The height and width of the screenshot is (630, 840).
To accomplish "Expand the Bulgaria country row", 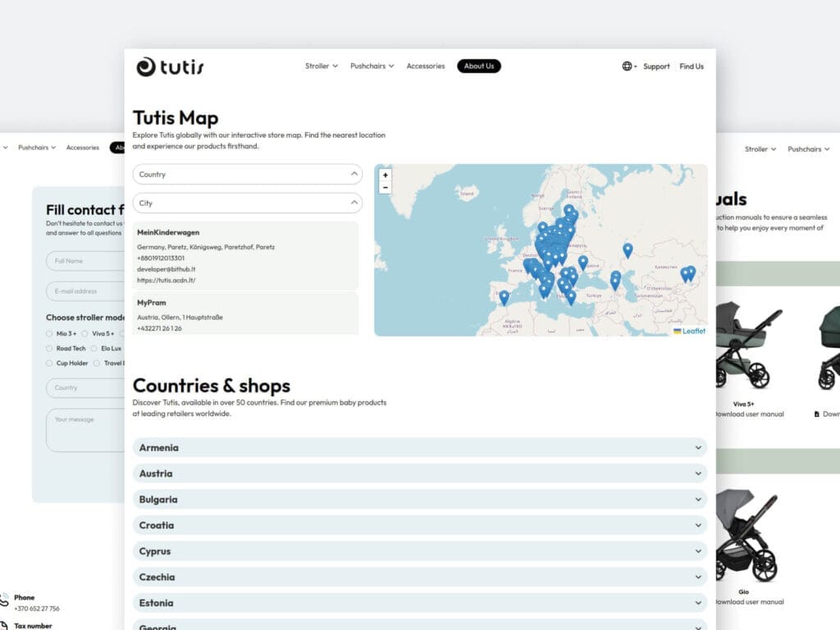I will [x=420, y=500].
